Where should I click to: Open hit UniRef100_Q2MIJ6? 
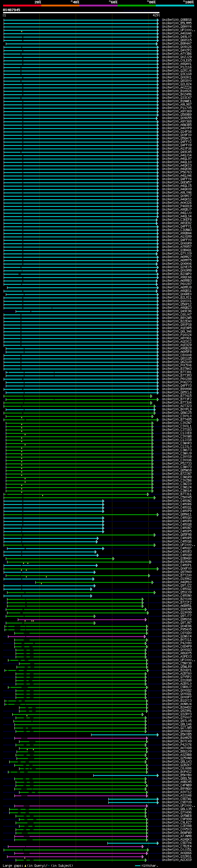coord(177,71)
